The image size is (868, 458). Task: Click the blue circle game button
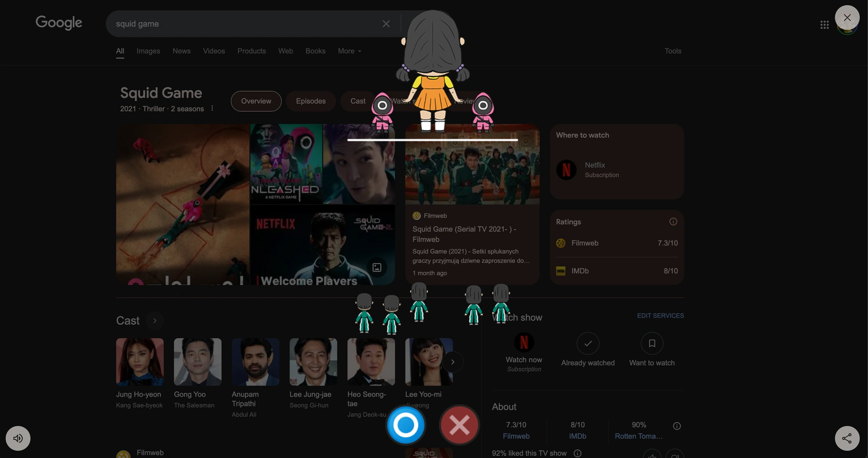coord(406,425)
